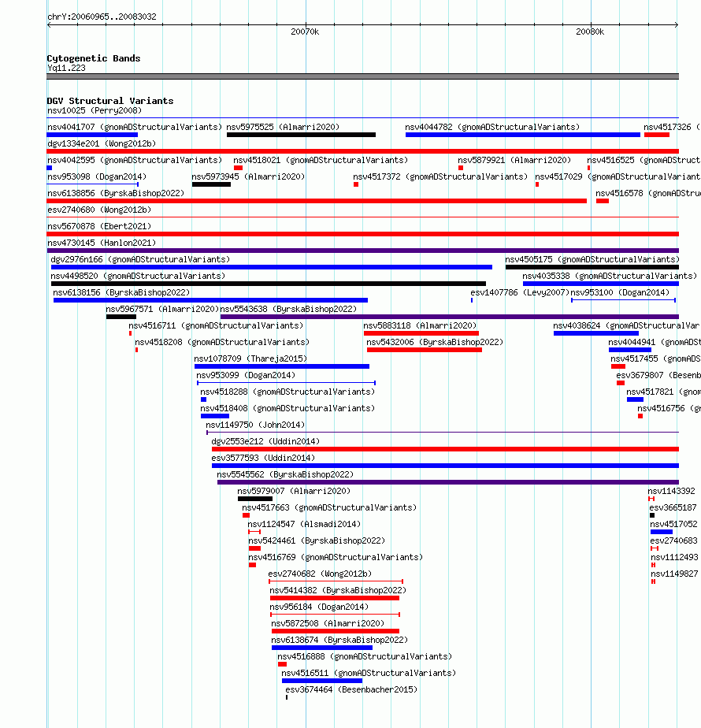Click the nsv5414382 (ByrskaBishop2022) label
The height and width of the screenshot is (728, 701).
(337, 591)
